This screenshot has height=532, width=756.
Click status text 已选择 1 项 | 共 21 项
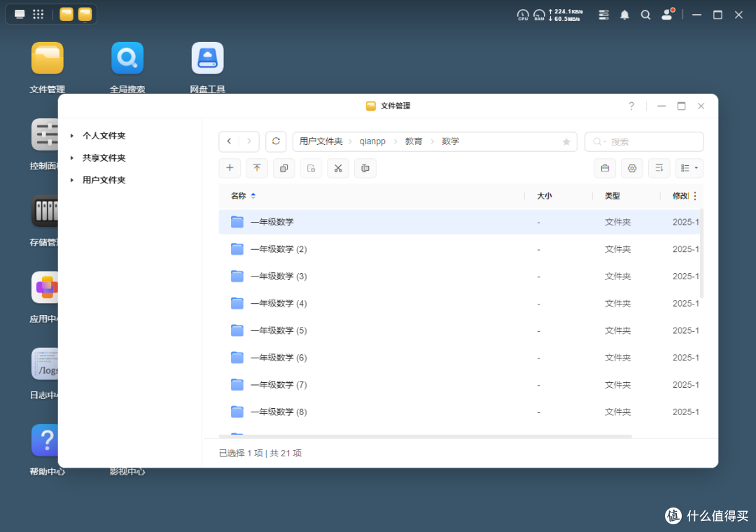click(x=260, y=453)
